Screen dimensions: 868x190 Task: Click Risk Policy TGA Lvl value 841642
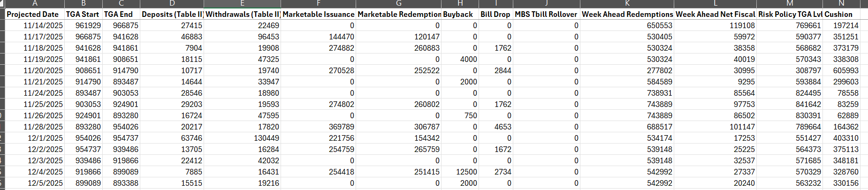pos(790,104)
